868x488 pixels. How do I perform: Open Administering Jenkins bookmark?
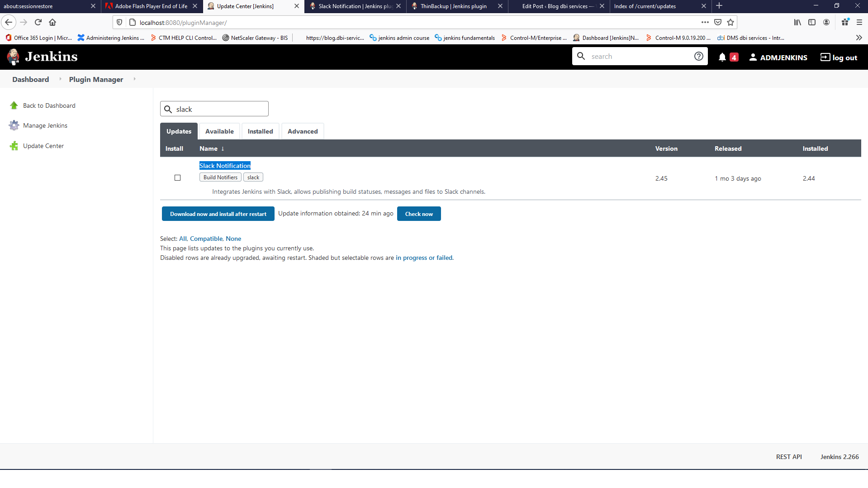click(x=111, y=38)
